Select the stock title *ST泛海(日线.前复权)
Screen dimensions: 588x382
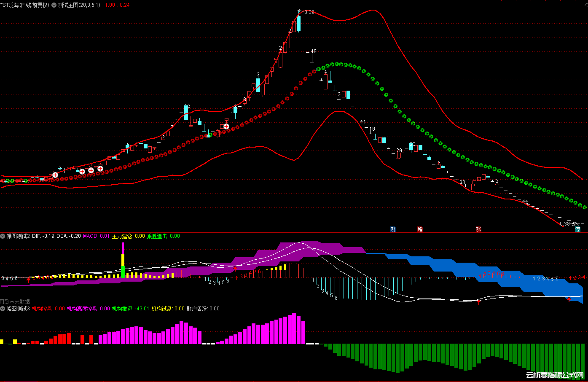(25, 5)
